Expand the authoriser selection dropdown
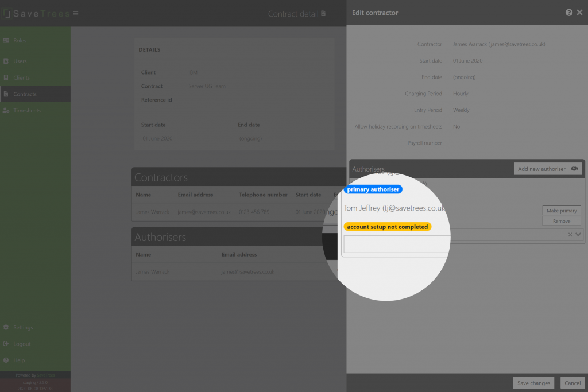The height and width of the screenshot is (392, 588). (578, 234)
